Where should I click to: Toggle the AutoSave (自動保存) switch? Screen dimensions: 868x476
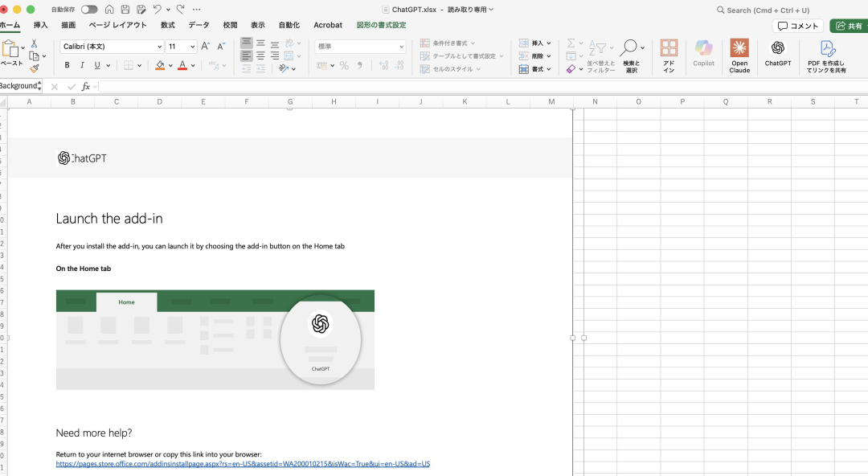[88, 10]
